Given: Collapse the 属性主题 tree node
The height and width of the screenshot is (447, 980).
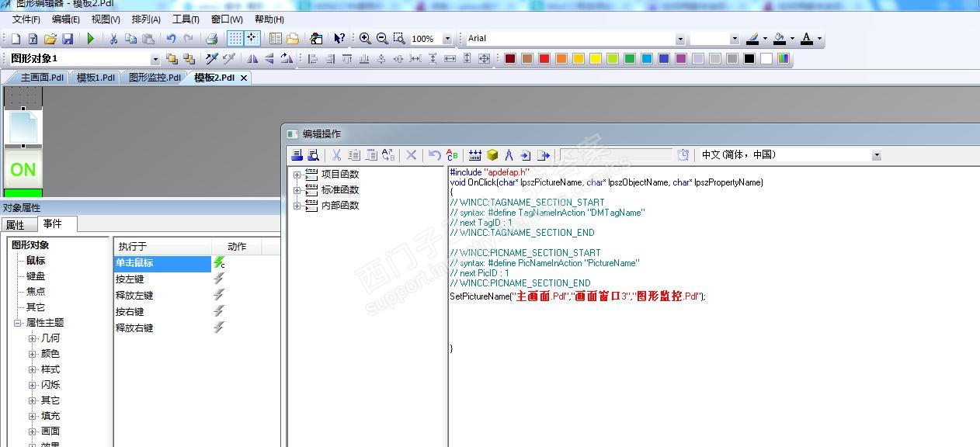Looking at the screenshot, I should [17, 323].
